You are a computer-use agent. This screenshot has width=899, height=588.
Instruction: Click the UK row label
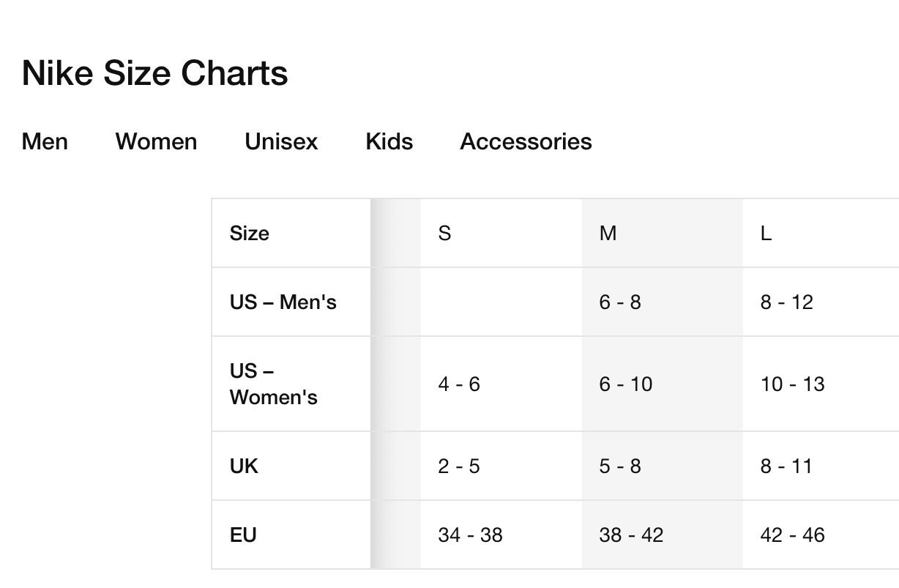[x=244, y=466]
